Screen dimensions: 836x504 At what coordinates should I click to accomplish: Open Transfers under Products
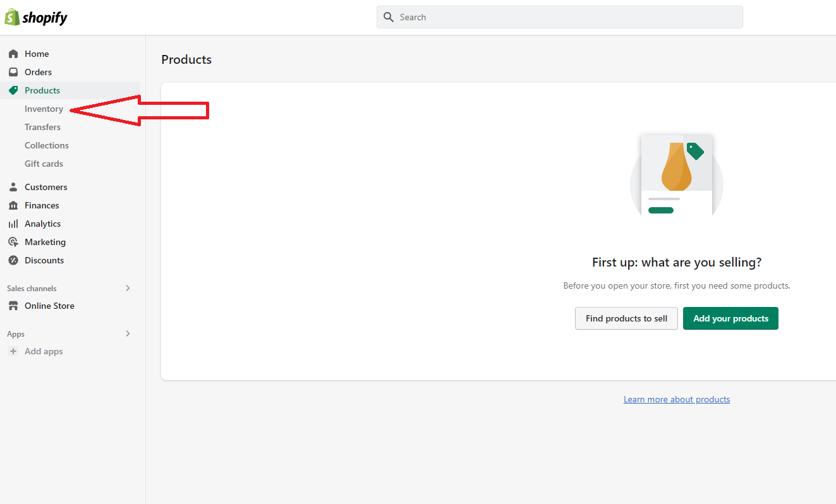42,127
